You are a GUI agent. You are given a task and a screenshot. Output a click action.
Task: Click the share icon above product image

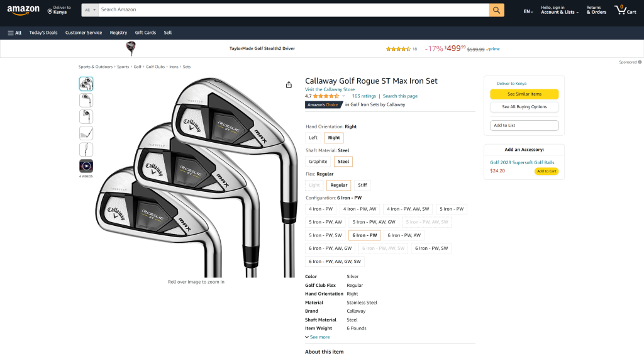pyautogui.click(x=289, y=85)
